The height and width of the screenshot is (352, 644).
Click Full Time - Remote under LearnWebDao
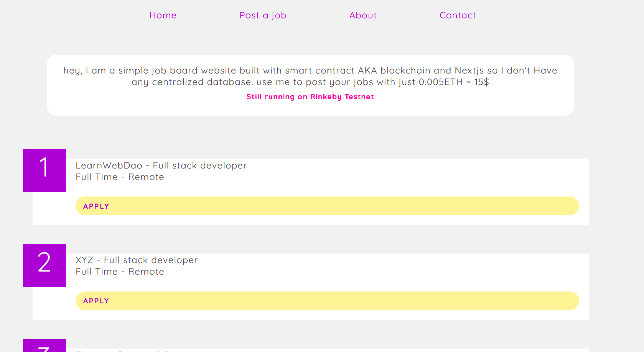pos(120,177)
